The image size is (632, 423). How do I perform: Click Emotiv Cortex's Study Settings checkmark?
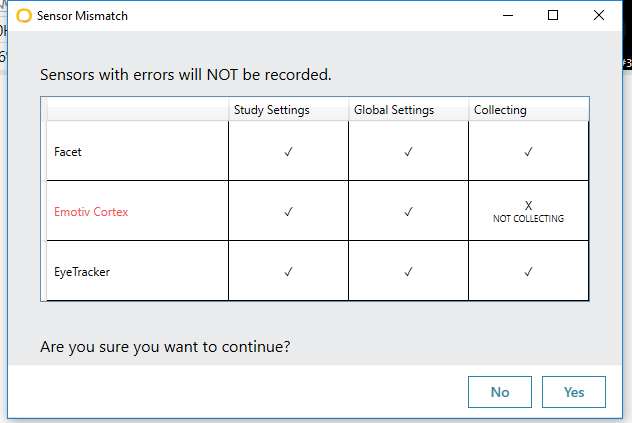pos(288,212)
